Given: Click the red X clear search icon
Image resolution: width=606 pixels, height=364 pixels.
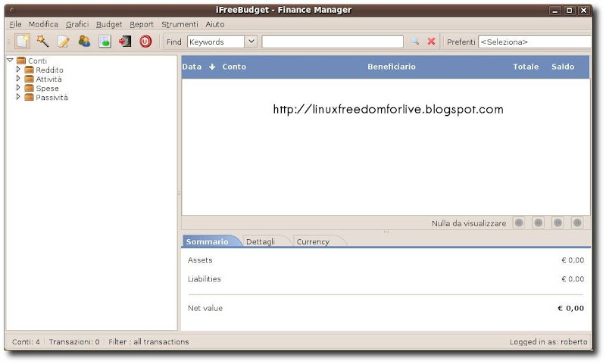Looking at the screenshot, I should click(431, 42).
